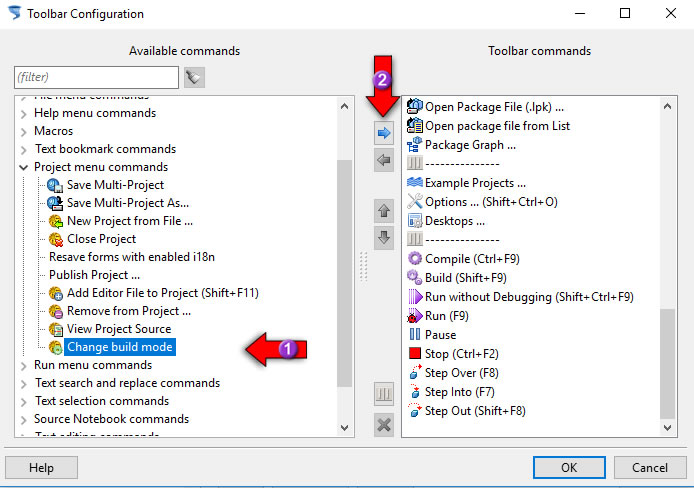Expand the Macros tree node
The height and width of the screenshot is (488, 694).
[x=23, y=131]
